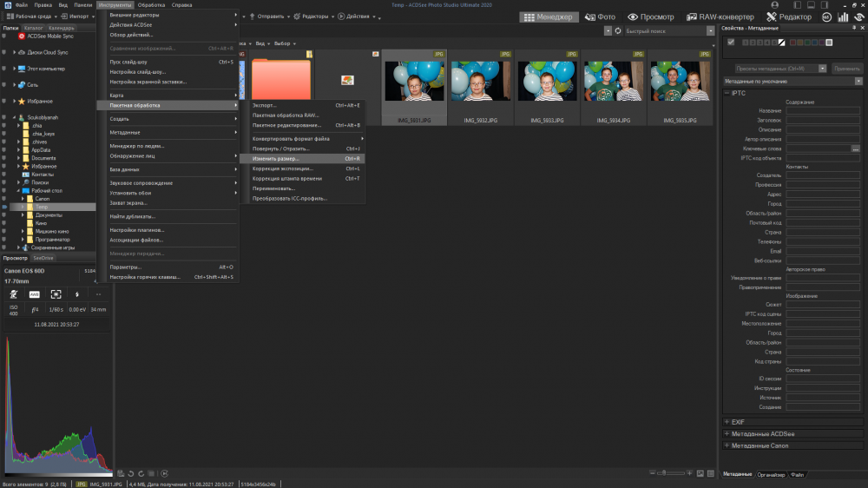Screen dimensions: 868x488
Task: Open the Редактор editing mode
Action: [790, 16]
